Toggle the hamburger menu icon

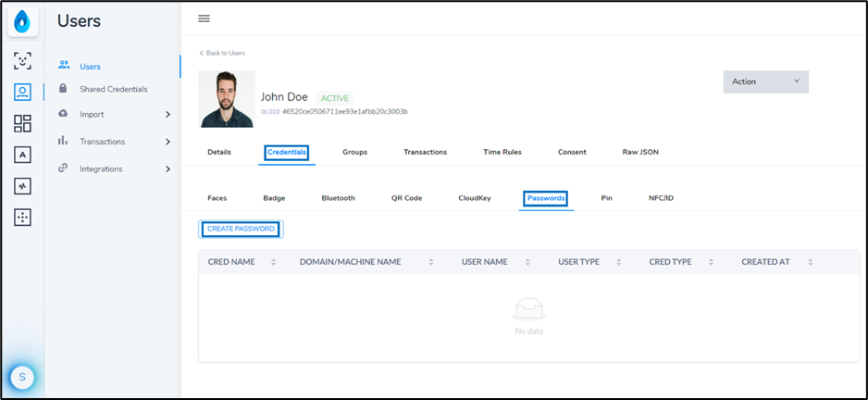[205, 19]
